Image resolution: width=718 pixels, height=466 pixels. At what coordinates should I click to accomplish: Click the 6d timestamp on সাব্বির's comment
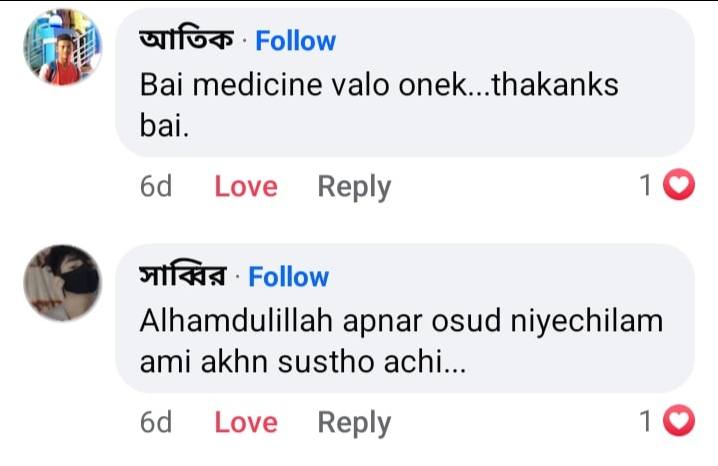(x=156, y=422)
